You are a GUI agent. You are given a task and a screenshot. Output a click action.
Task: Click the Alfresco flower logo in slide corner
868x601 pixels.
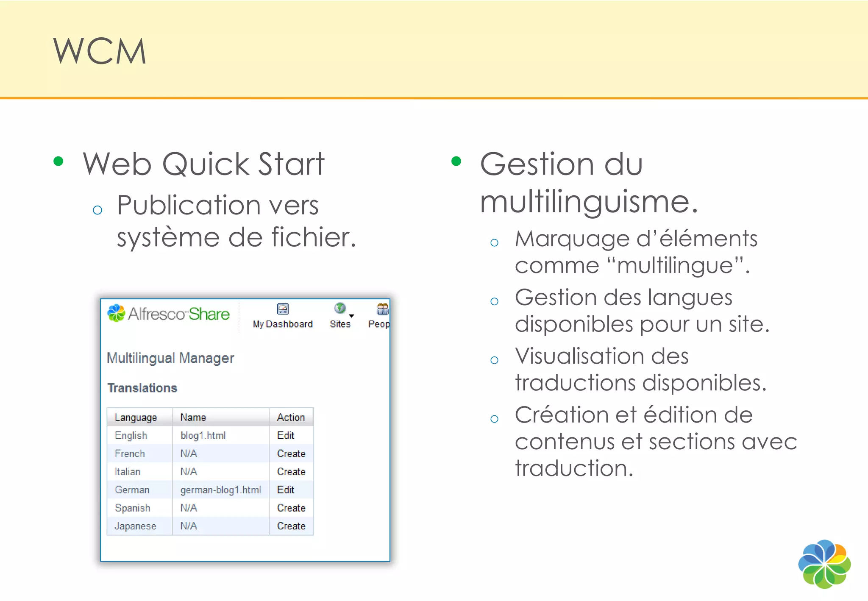[x=824, y=564]
